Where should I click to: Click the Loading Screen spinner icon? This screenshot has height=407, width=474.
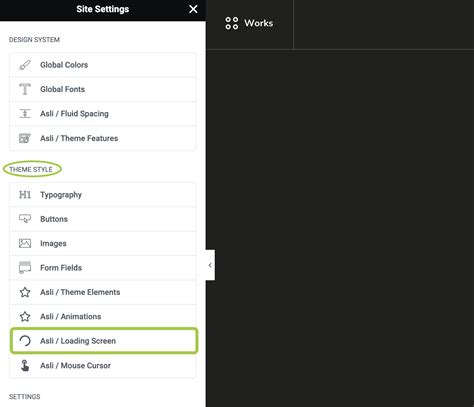[25, 341]
